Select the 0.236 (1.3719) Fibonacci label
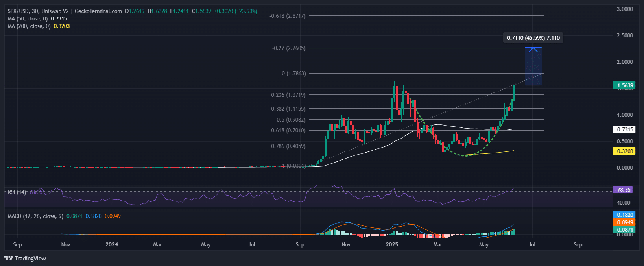This screenshot has height=266, width=644. click(x=288, y=95)
